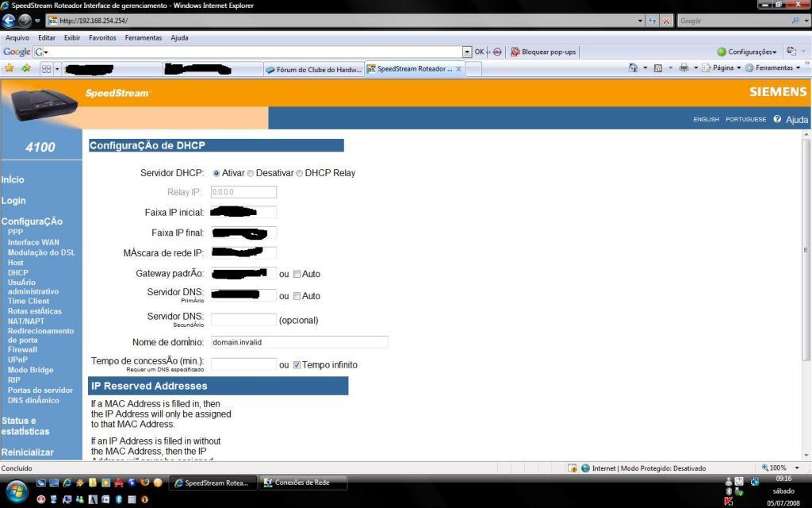The width and height of the screenshot is (812, 508).
Task: Click the page vertical scrollbar thumb
Action: 806,250
